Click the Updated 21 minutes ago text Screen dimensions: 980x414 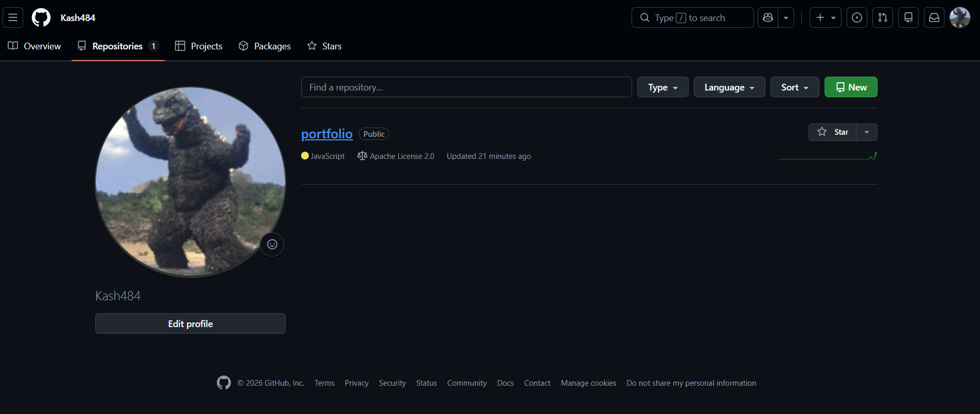[489, 156]
